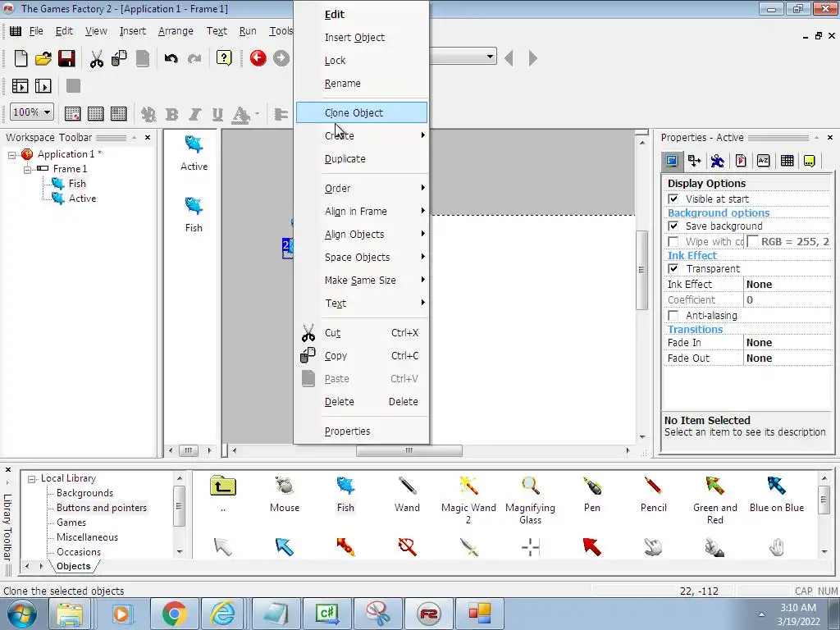Click the Open folder toolbar icon

43,58
